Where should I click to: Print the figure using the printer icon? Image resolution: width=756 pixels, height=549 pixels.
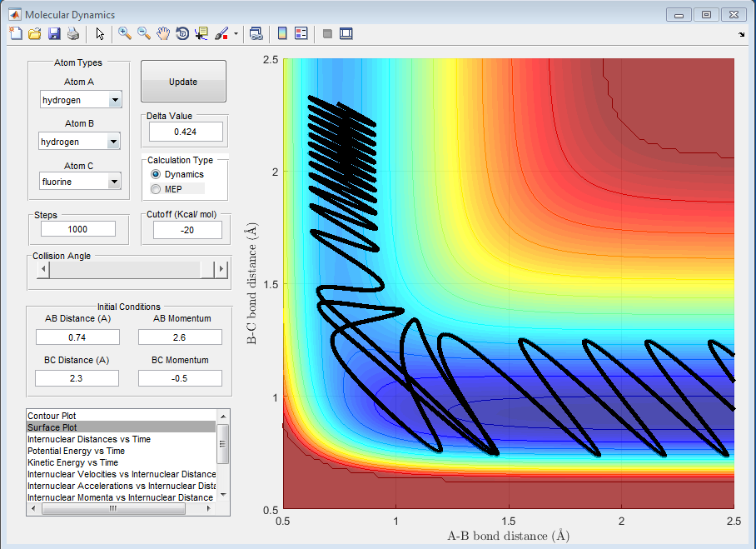[73, 33]
